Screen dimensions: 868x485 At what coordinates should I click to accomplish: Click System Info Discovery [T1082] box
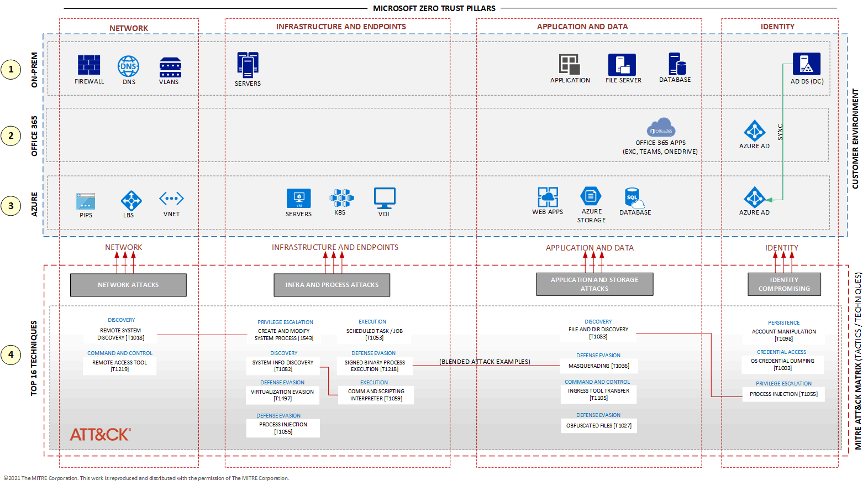point(283,366)
